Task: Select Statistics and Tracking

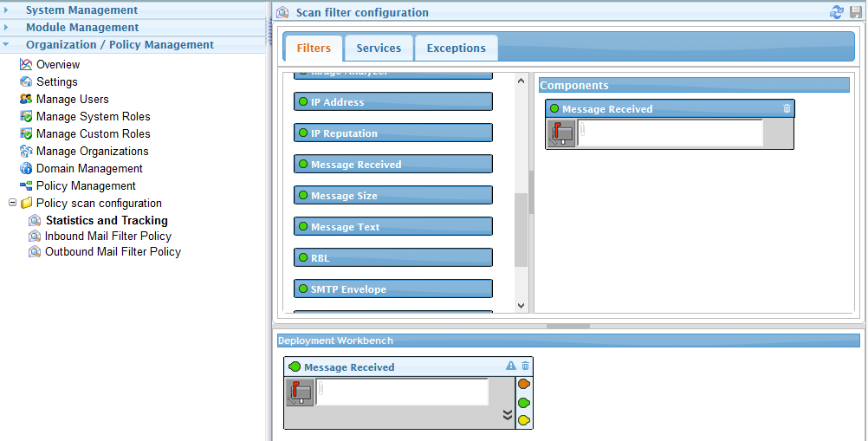Action: pyautogui.click(x=107, y=220)
